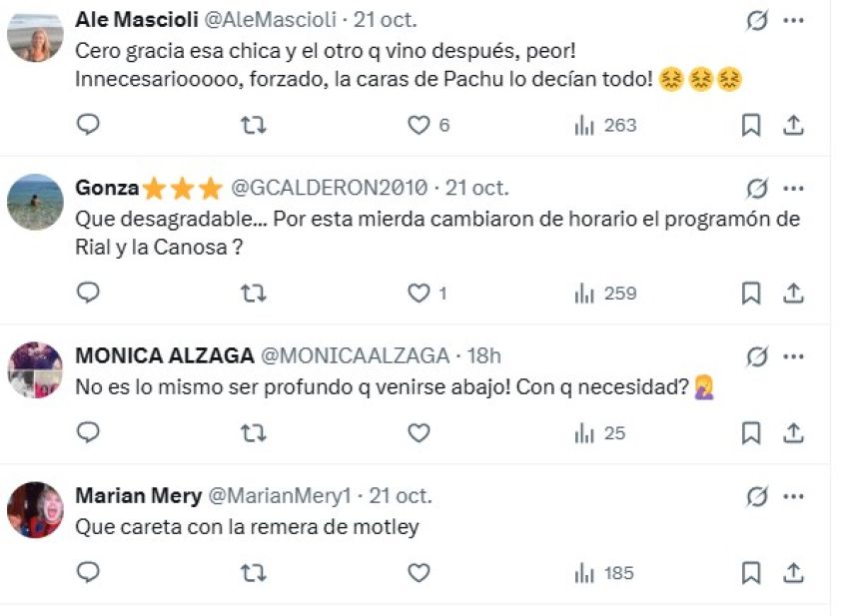Share Ale Mascioli's tweet

[x=793, y=125]
